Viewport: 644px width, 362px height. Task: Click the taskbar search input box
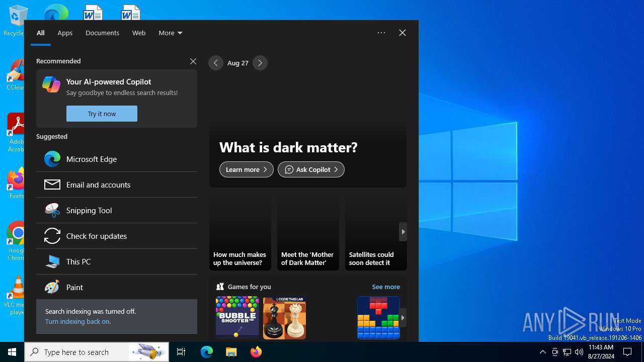click(97, 352)
